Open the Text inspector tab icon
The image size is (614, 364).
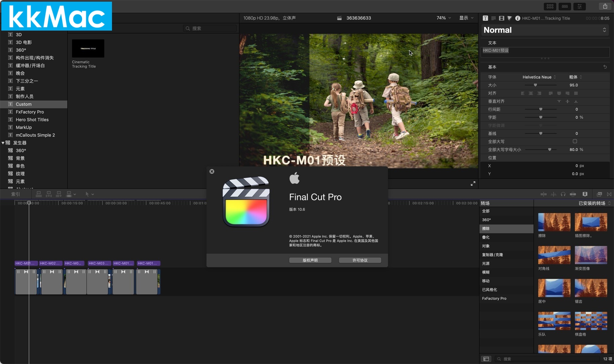pos(485,18)
